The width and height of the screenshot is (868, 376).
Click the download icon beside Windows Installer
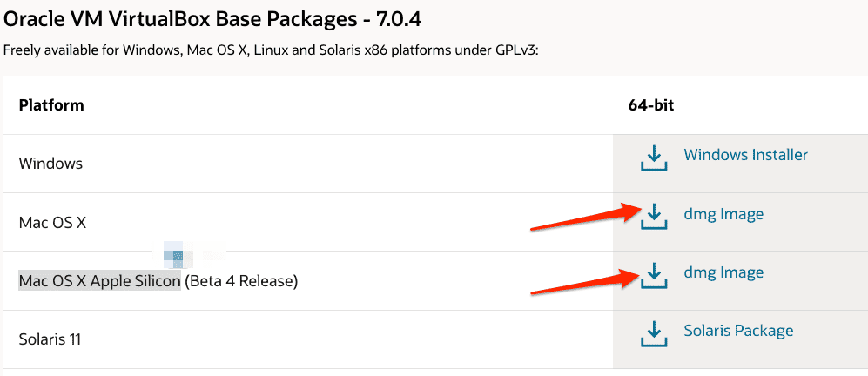653,158
